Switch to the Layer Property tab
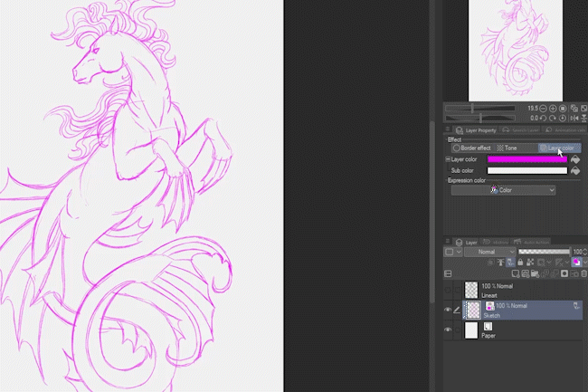The height and width of the screenshot is (392, 588). (x=476, y=130)
